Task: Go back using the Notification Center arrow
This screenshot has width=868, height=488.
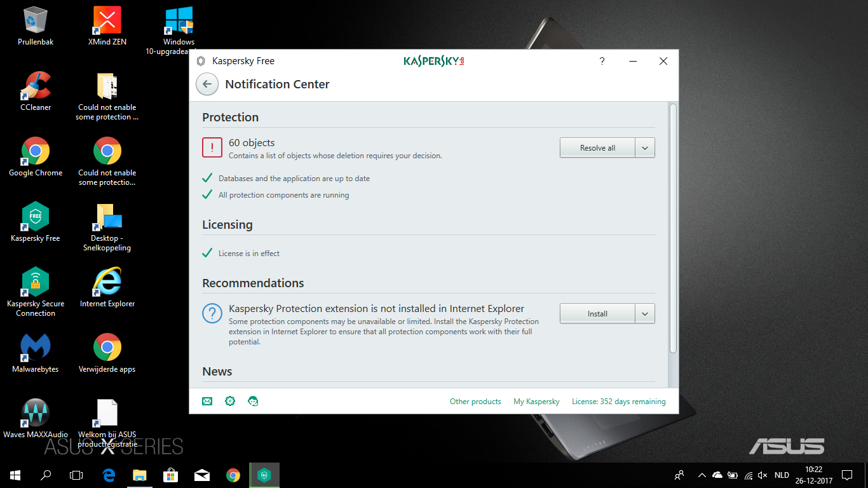Action: (x=207, y=84)
